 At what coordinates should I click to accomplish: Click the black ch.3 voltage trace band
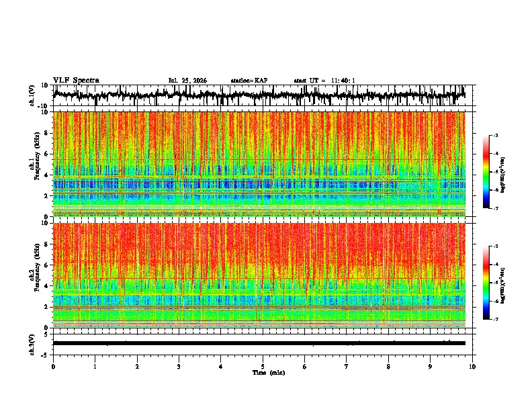[x=259, y=343]
